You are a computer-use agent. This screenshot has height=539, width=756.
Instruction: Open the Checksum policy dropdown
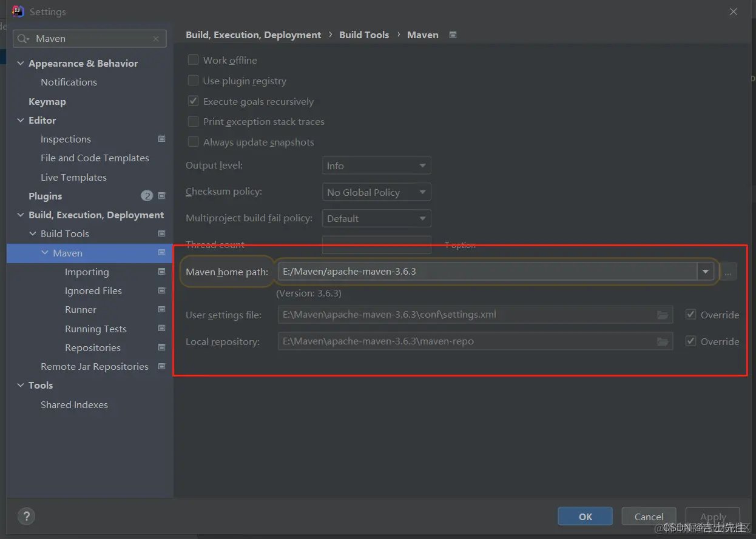pyautogui.click(x=376, y=192)
